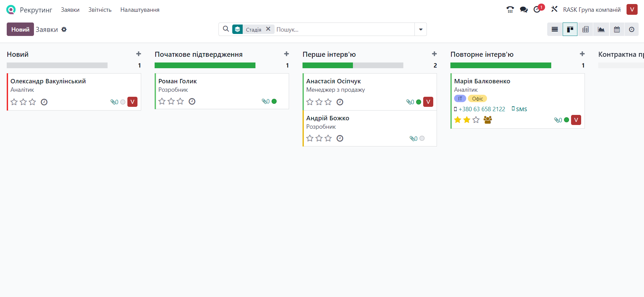
Task: Open the VoIP phone icon in header
Action: pyautogui.click(x=510, y=10)
